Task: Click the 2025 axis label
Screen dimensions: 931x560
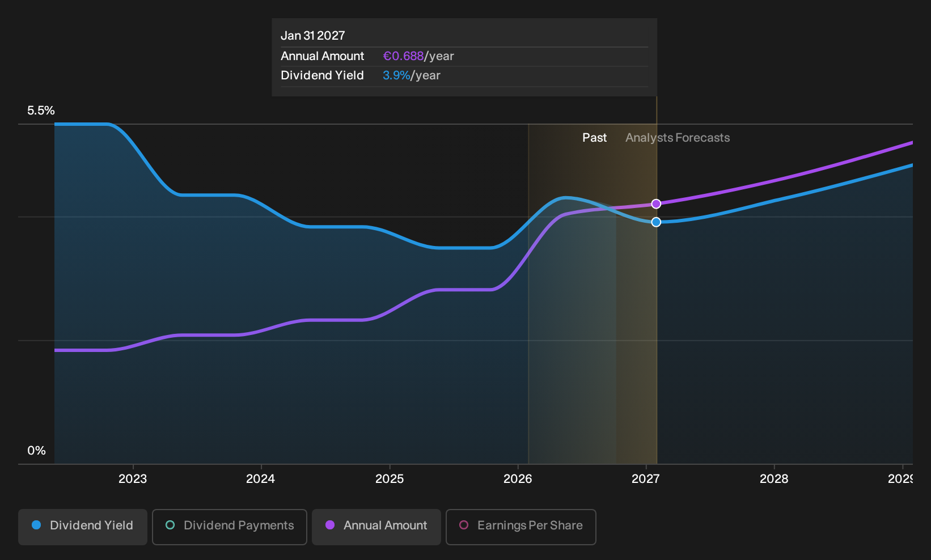Action: click(x=390, y=479)
